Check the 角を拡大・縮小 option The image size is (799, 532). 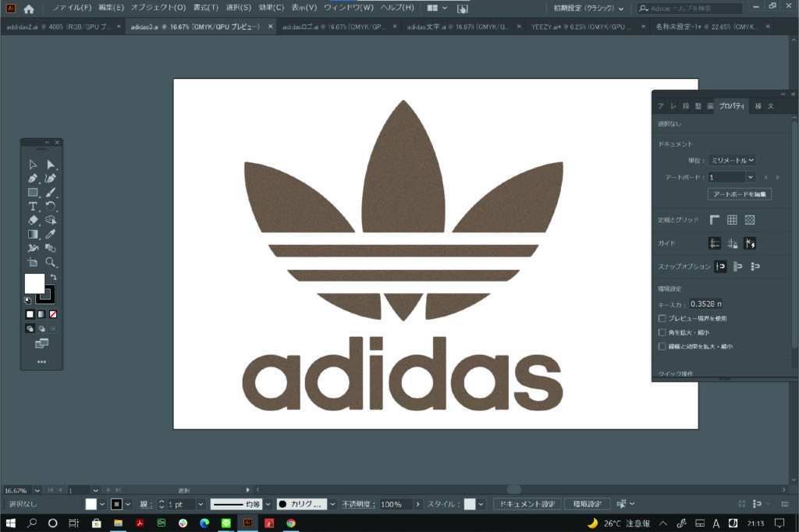pos(662,332)
